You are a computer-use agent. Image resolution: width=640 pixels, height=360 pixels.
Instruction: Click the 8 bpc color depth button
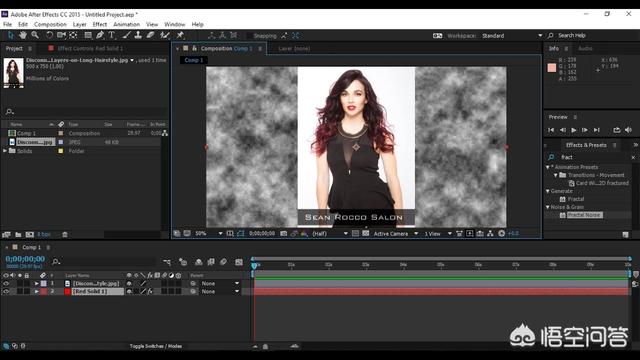[x=44, y=235]
